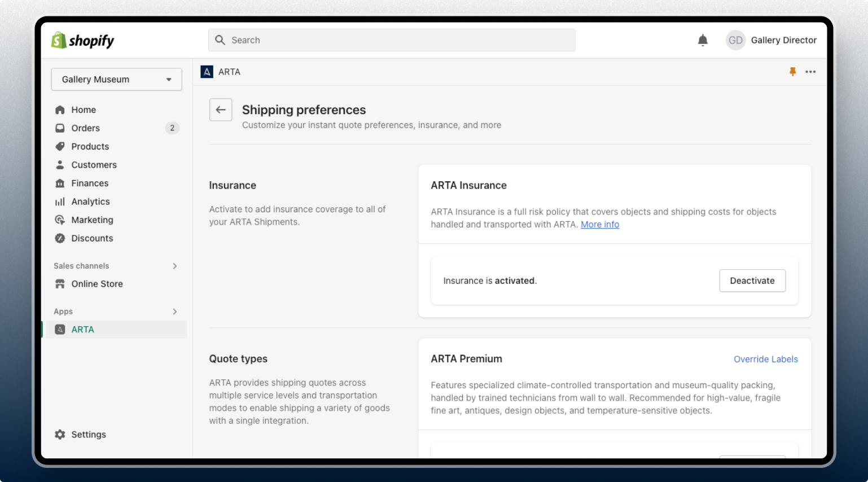The image size is (868, 482).
Task: Open the Online Store sales channel
Action: tap(97, 284)
